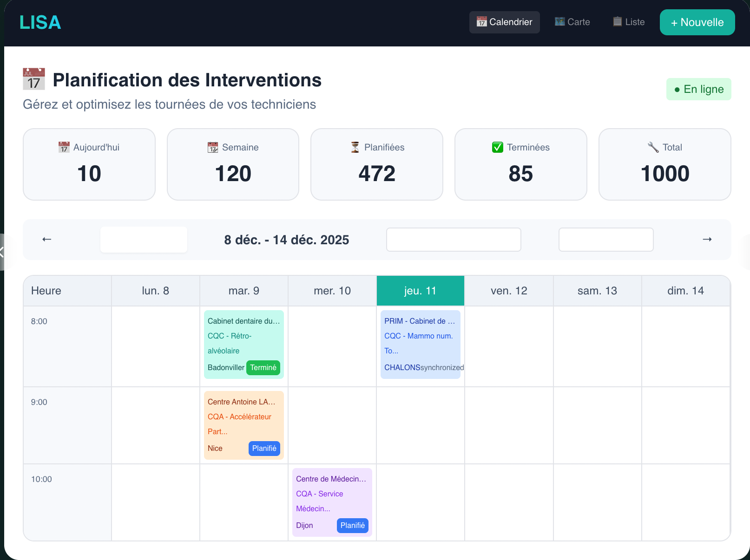The width and height of the screenshot is (750, 560).
Task: Open the filter box left of the date range
Action: pos(143,239)
